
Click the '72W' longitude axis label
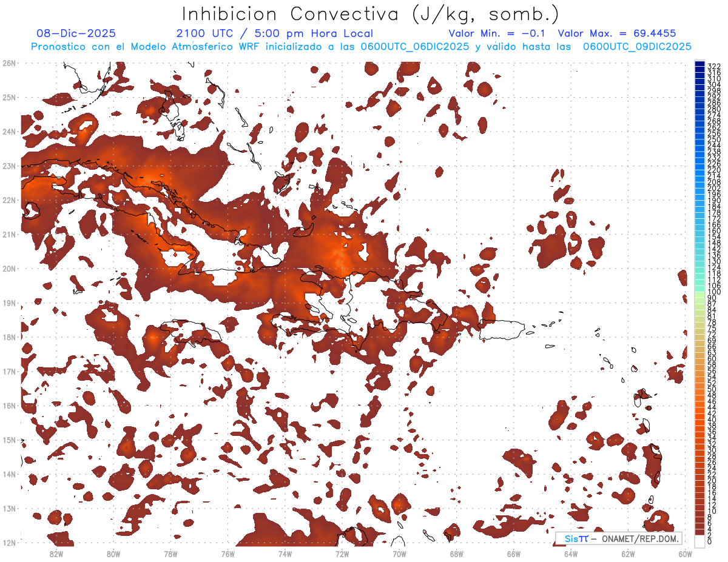click(x=342, y=554)
